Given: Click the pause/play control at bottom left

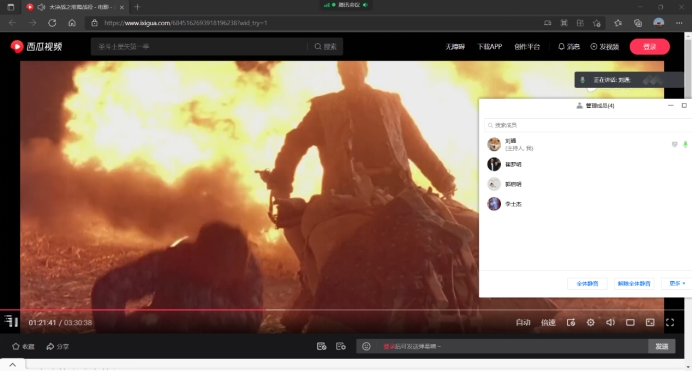Looking at the screenshot, I should click(x=11, y=322).
